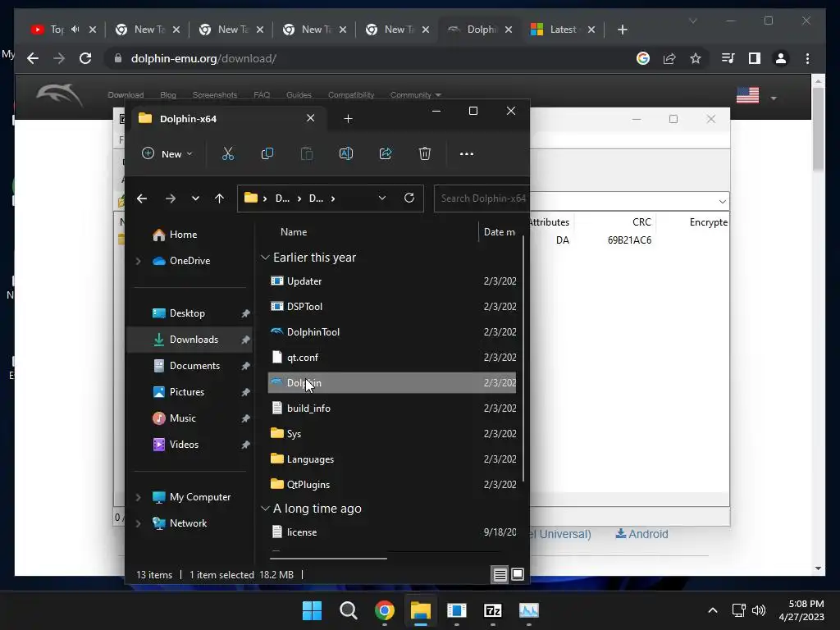Click 7-Zip icon in the taskbar
This screenshot has width=840, height=630.
[492, 610]
